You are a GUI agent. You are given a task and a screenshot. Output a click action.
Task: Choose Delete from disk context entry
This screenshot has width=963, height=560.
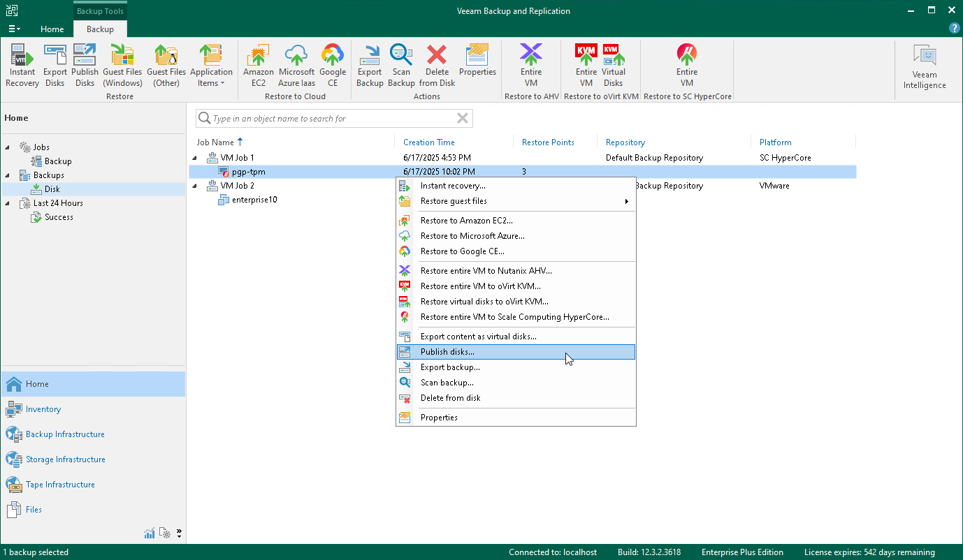[516, 398]
